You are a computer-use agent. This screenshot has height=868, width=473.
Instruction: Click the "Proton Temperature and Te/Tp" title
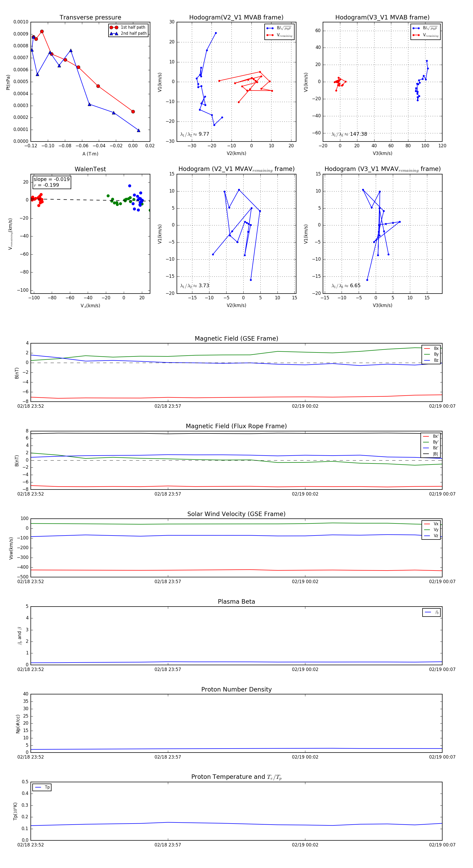coord(236,777)
